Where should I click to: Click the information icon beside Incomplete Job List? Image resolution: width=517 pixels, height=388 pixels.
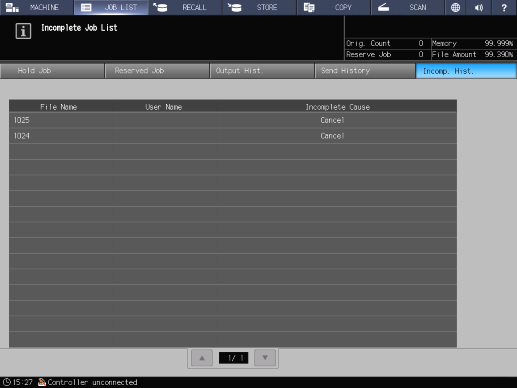(23, 31)
